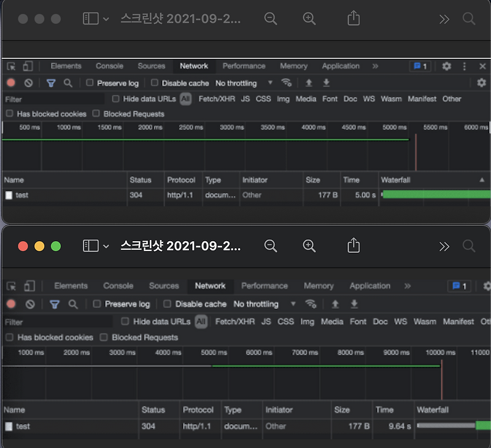
Task: Click the inspect element icon in the bottom DevTools
Action: [11, 286]
